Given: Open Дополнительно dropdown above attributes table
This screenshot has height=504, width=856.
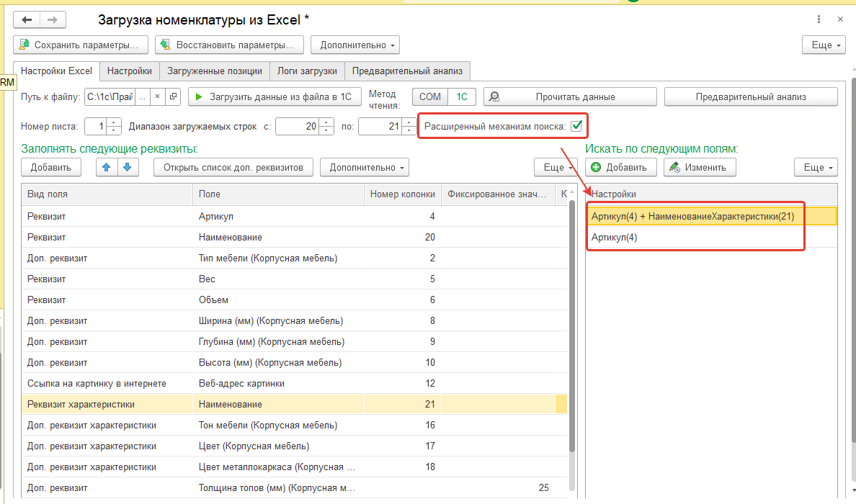Looking at the screenshot, I should pyautogui.click(x=364, y=168).
